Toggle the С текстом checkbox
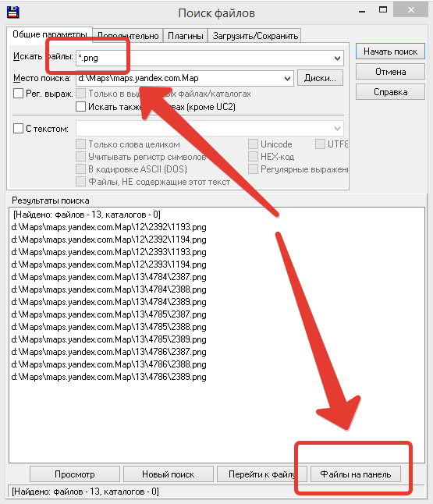Image resolution: width=433 pixels, height=504 pixels. coord(18,129)
